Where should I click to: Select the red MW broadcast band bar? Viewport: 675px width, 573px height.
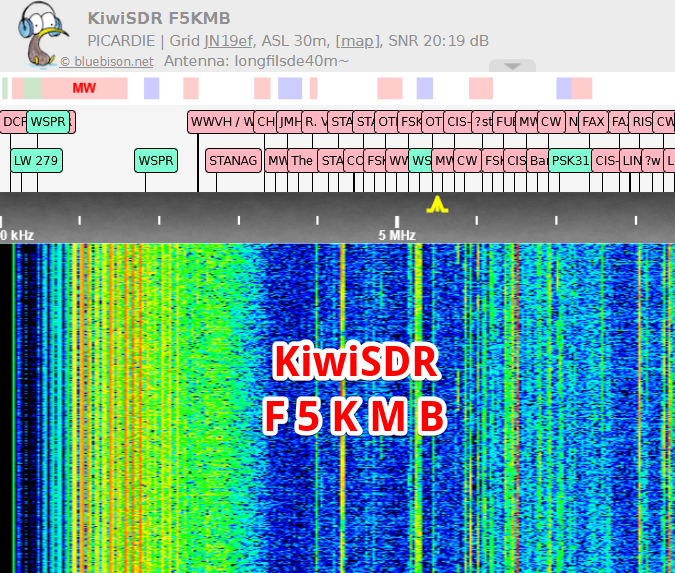coord(84,88)
